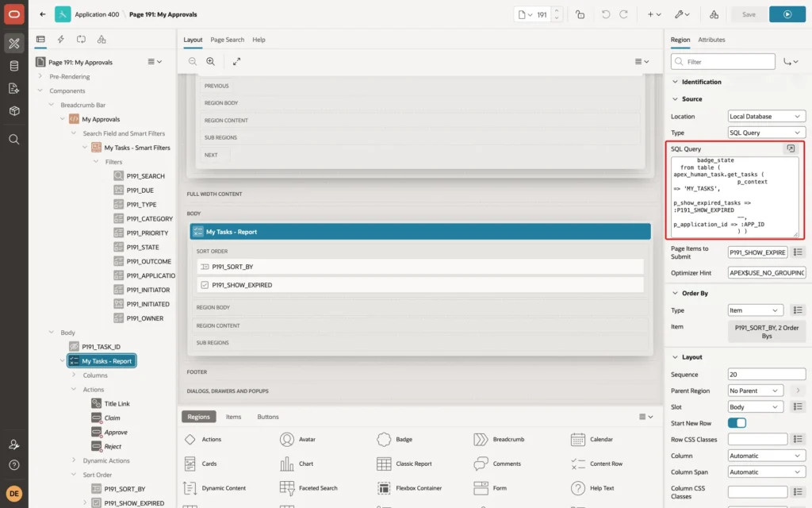Click the Redo icon
The height and width of the screenshot is (508, 812).
click(x=623, y=14)
